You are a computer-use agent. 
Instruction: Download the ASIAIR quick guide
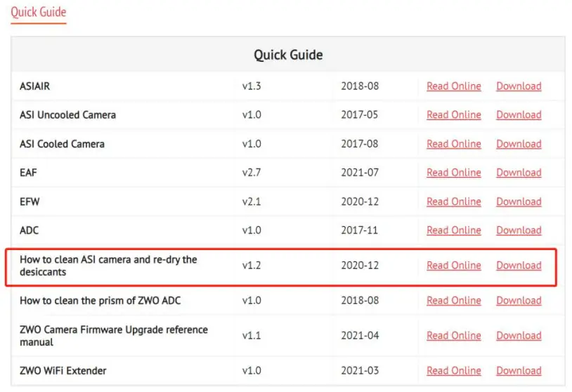[519, 86]
